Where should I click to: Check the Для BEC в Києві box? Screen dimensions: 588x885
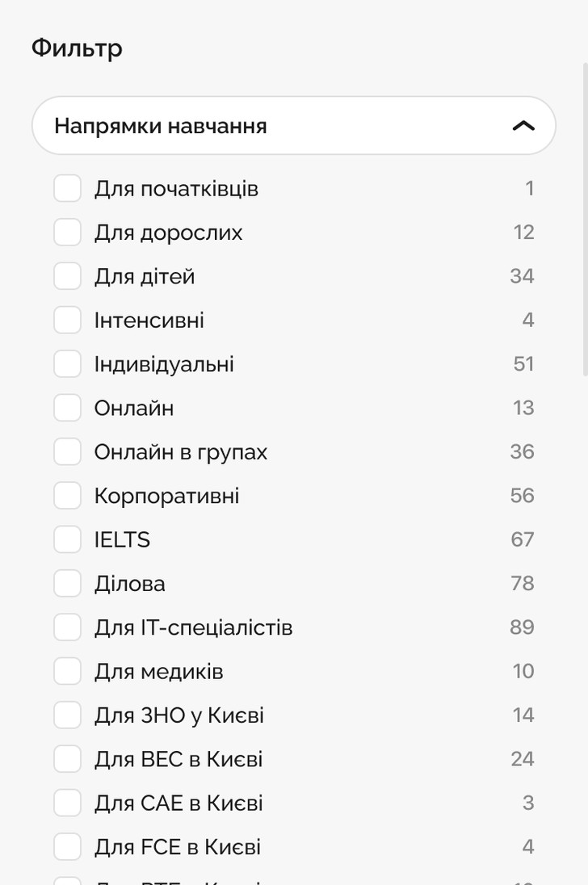67,759
